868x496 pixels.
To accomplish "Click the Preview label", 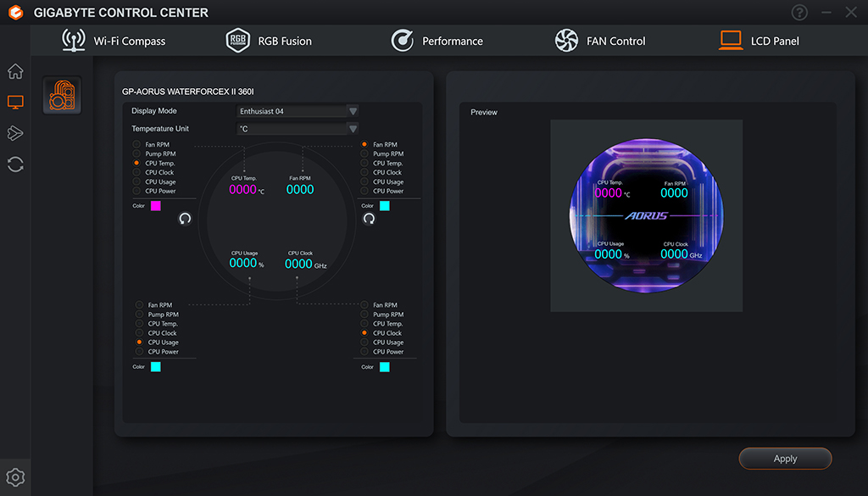I will (x=484, y=112).
